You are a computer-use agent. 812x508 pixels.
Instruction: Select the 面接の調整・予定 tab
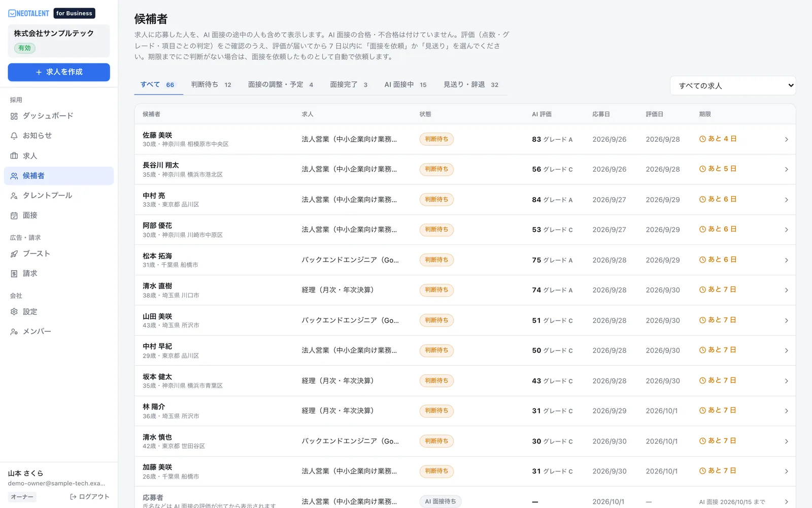point(281,85)
